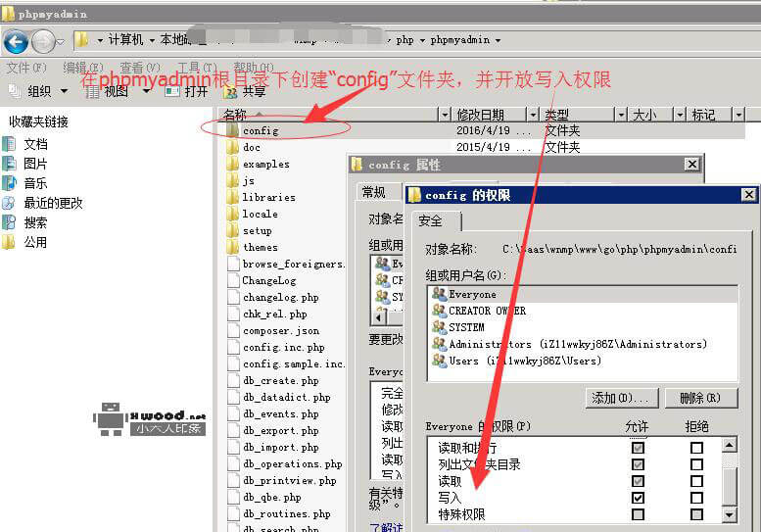This screenshot has height=532, width=761.
Task: Click the config.inc.php file icon
Action: click(x=233, y=347)
